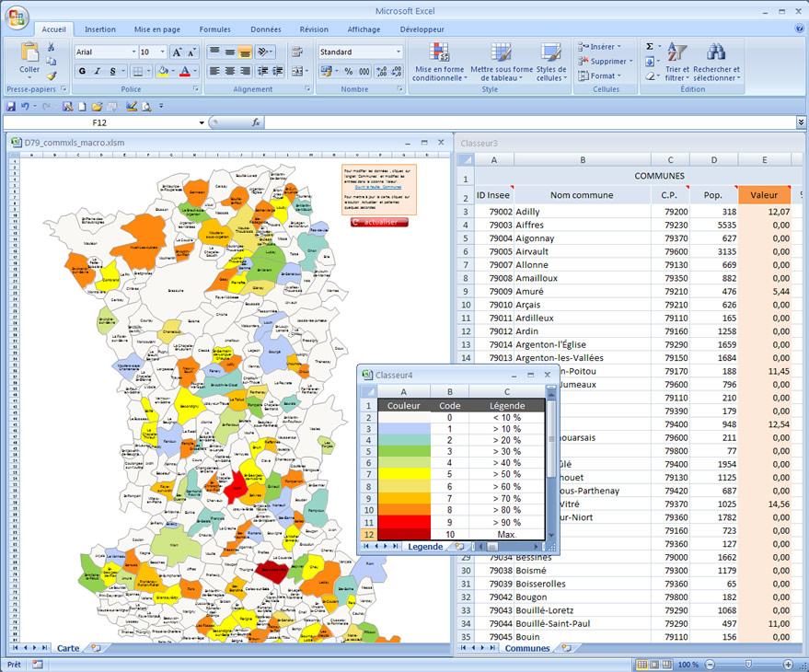Select the red swatch for code 9
The image size is (809, 672).
click(404, 522)
